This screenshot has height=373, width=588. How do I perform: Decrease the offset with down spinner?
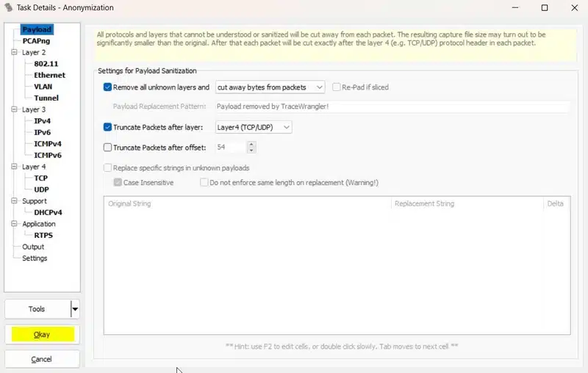pos(251,151)
